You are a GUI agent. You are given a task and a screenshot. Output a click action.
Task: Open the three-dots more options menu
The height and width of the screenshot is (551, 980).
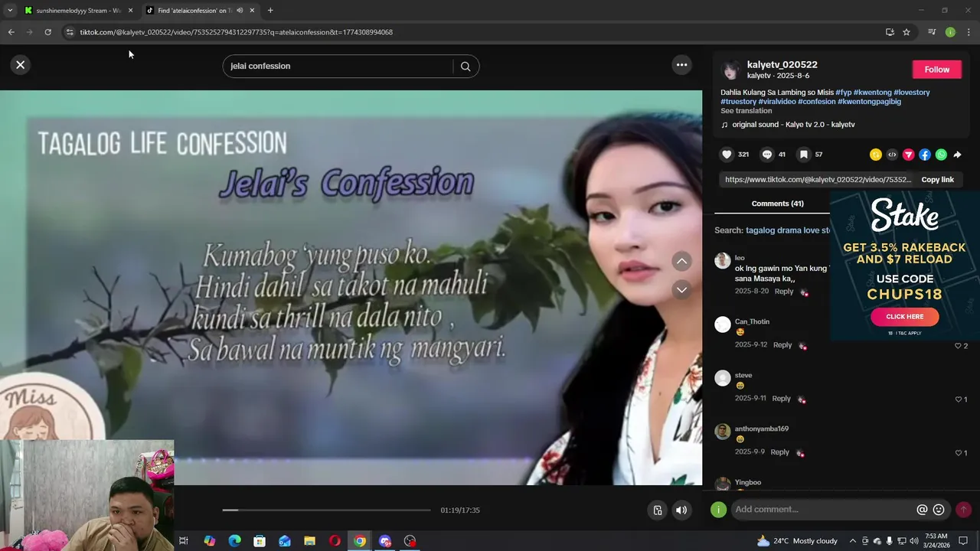click(681, 65)
